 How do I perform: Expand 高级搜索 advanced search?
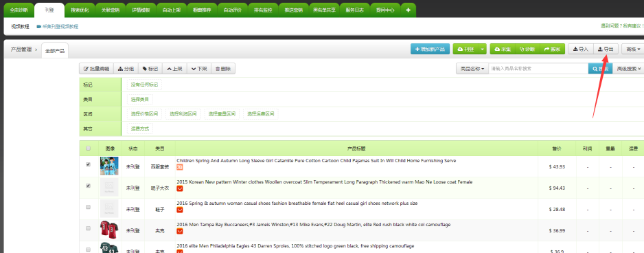[628, 69]
